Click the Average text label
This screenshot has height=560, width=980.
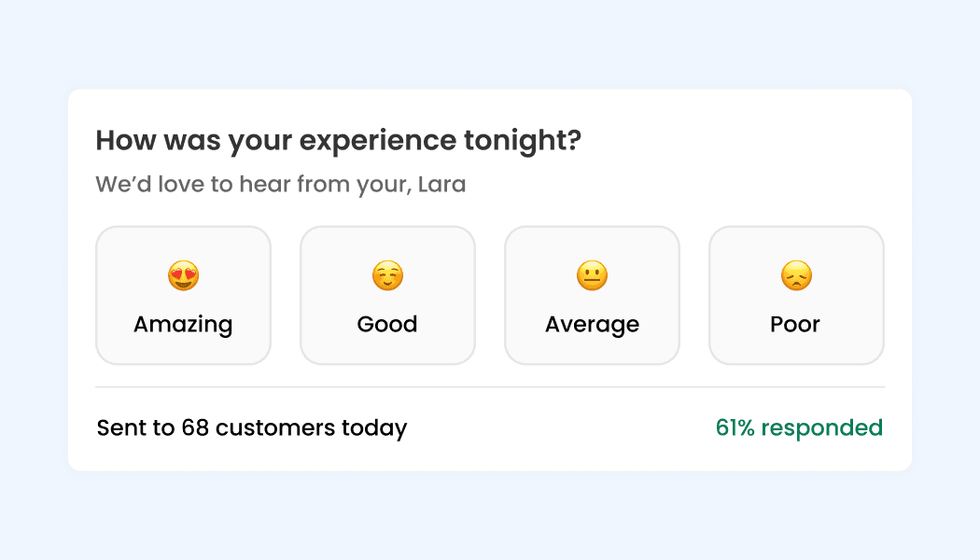[x=592, y=324]
